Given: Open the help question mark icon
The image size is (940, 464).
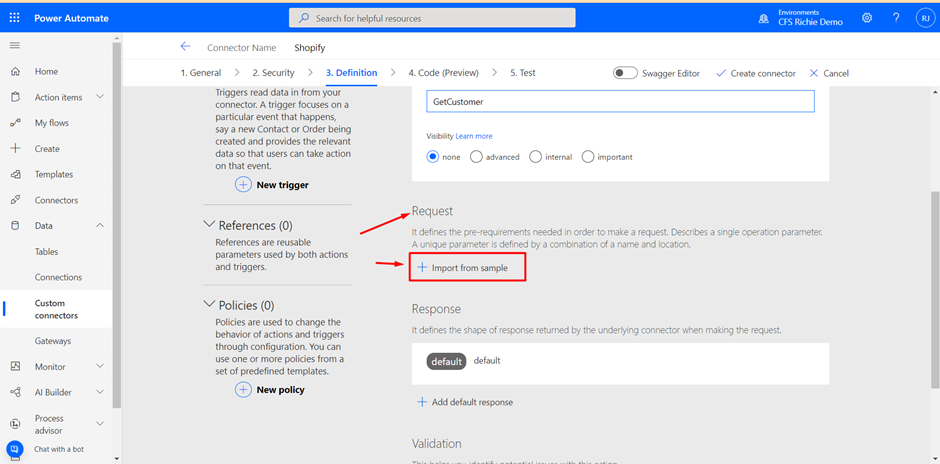Looking at the screenshot, I should [x=896, y=18].
